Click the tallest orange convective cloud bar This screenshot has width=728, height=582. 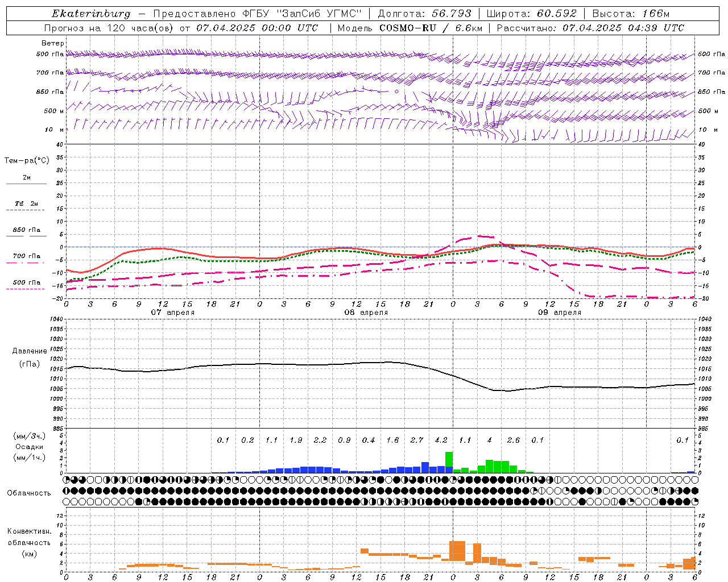(x=457, y=551)
